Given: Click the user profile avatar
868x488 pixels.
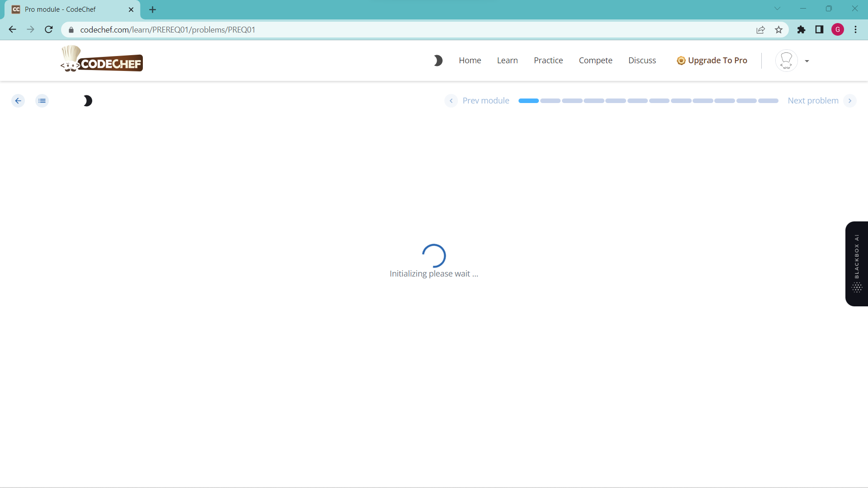Looking at the screenshot, I should 786,61.
